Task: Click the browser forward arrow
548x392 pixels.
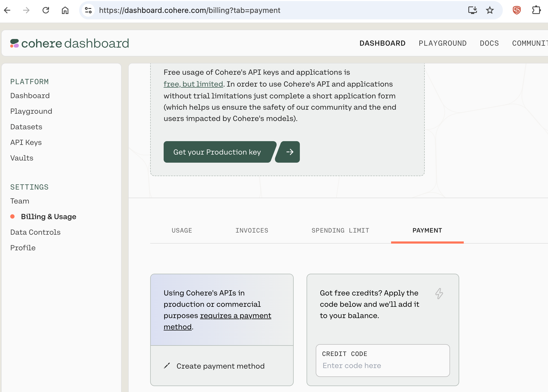Action: [26, 10]
